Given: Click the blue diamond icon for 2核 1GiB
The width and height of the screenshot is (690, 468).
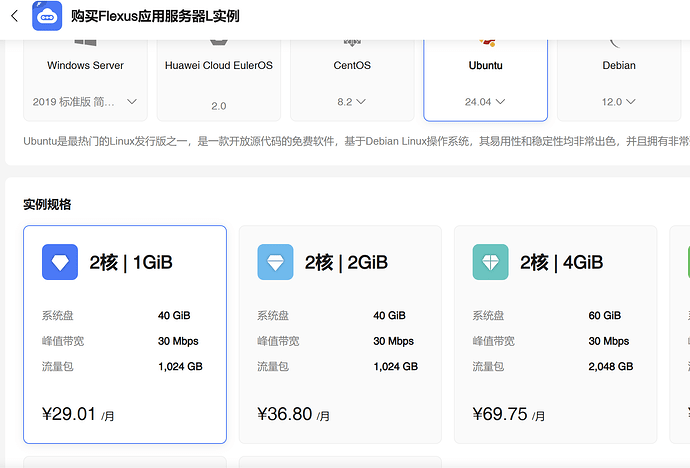Looking at the screenshot, I should 59,262.
